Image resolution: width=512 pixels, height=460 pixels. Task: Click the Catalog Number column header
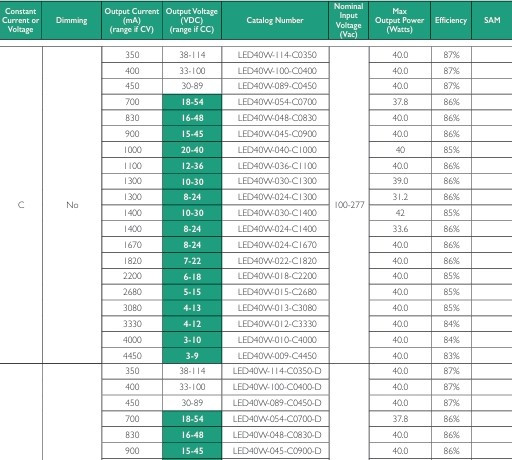pyautogui.click(x=275, y=20)
